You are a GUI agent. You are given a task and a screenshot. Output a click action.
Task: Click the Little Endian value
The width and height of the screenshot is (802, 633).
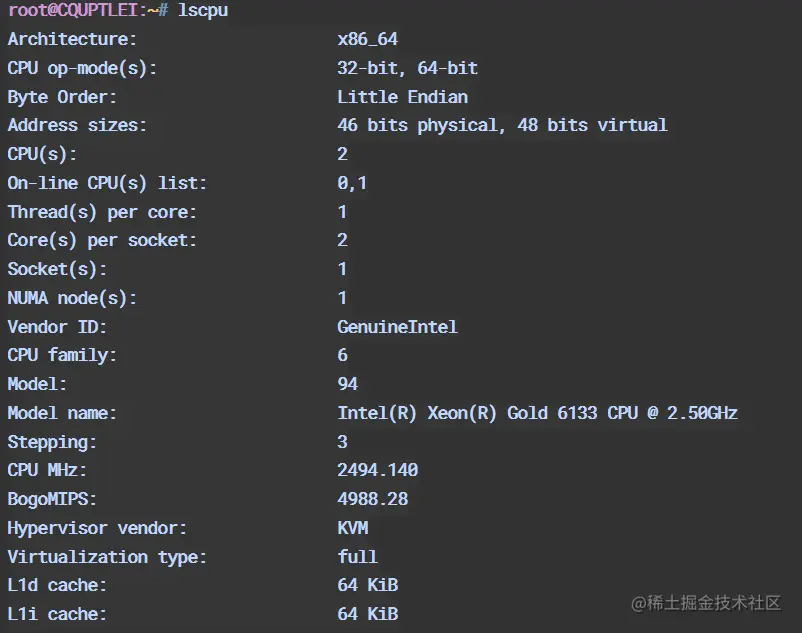point(403,97)
